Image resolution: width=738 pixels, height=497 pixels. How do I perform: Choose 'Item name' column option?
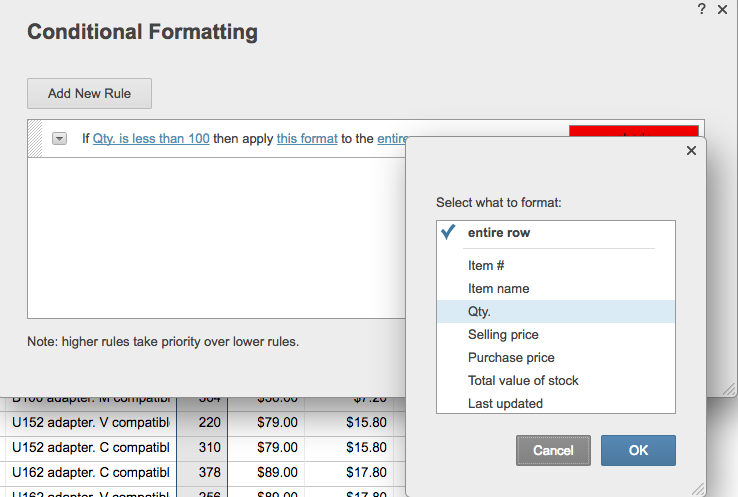(498, 289)
